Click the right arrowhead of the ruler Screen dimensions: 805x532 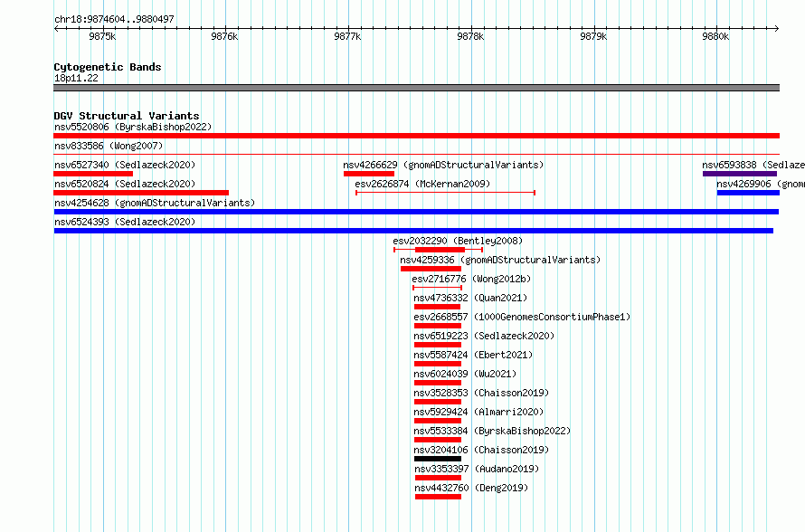777,28
